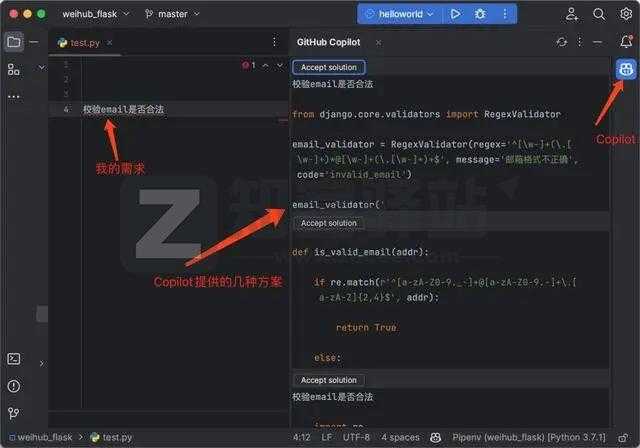Screen dimensions: 640x448
Task: Open the Terminal tool window
Action: (14, 359)
